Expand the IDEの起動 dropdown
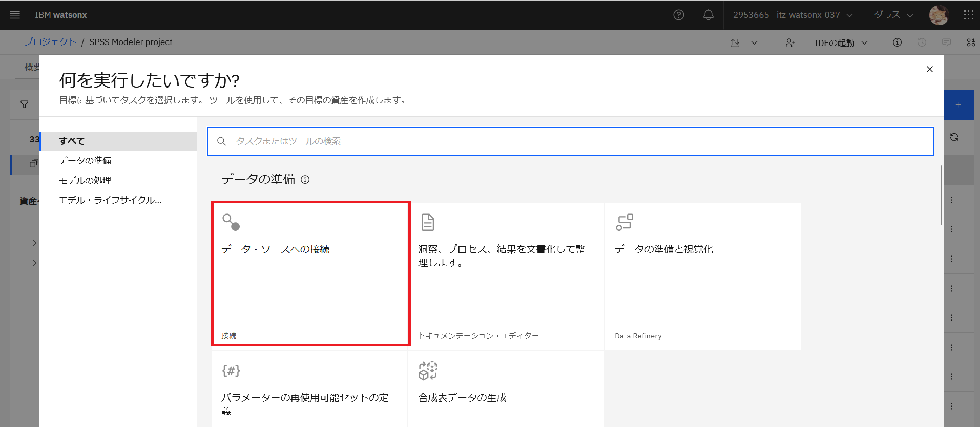 [841, 43]
